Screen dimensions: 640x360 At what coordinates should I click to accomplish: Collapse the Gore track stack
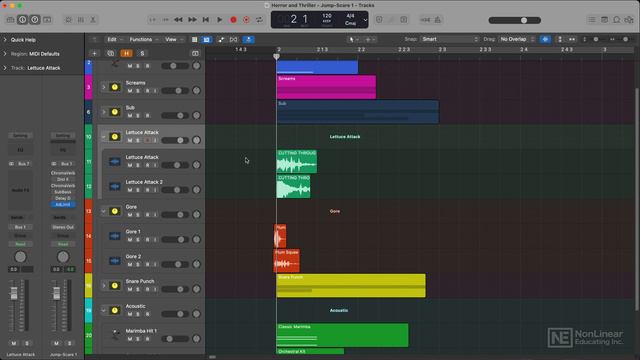click(x=104, y=211)
